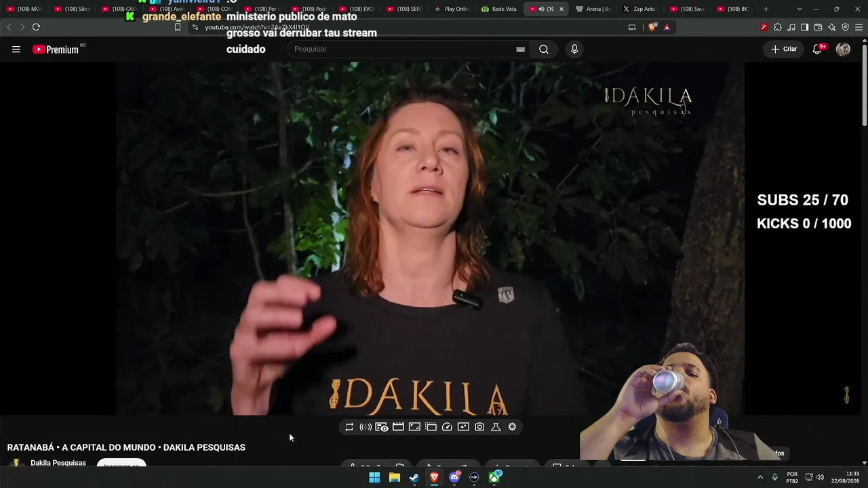
Task: Open the Xbox app from taskbar
Action: click(x=494, y=478)
